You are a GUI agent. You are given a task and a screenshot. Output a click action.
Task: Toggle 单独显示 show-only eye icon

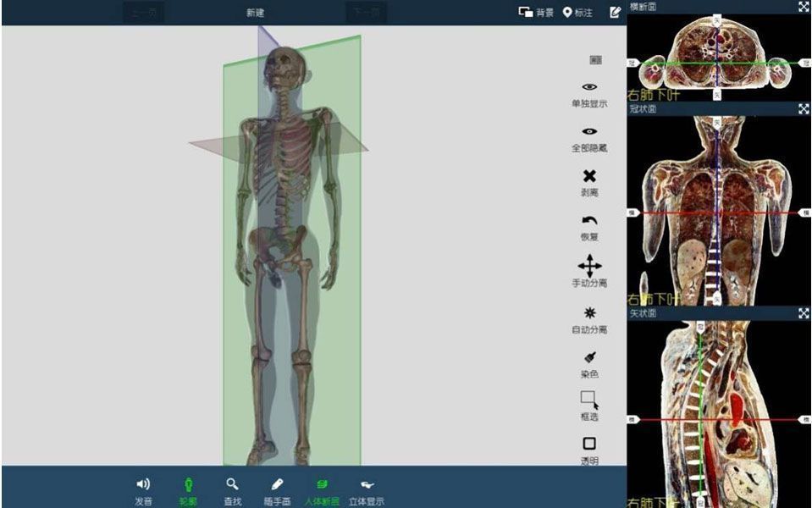point(589,87)
